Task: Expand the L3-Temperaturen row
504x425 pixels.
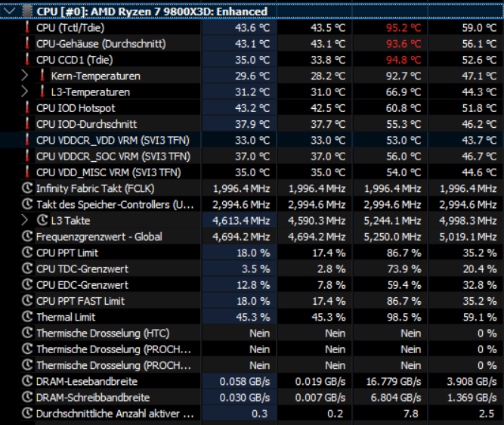Action: point(24,92)
